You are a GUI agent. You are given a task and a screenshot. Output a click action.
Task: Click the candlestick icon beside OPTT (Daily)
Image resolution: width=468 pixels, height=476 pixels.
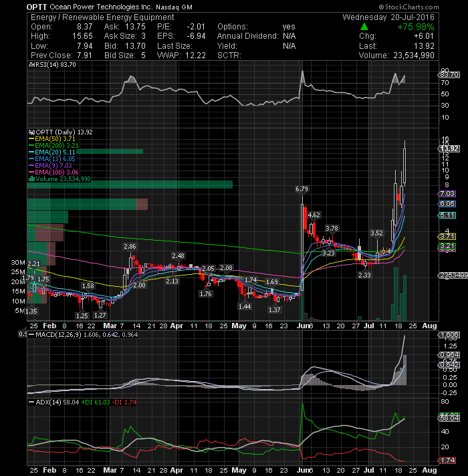pos(31,132)
